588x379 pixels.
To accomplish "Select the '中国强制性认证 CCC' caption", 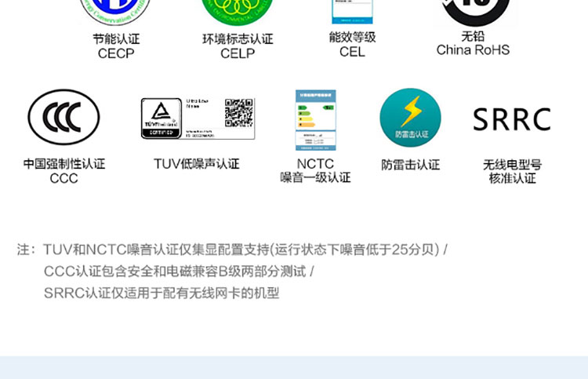I will tap(64, 171).
